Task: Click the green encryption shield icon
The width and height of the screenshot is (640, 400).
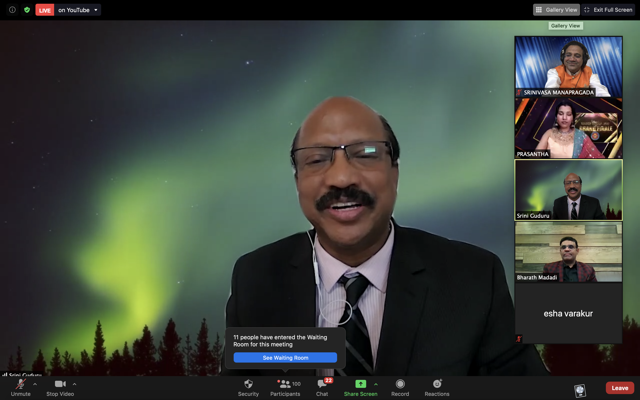Action: (x=27, y=10)
